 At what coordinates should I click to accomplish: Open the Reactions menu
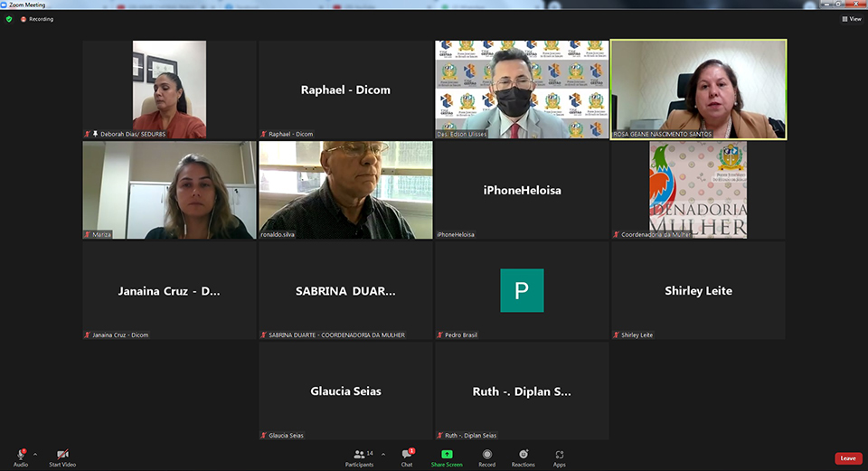click(523, 455)
